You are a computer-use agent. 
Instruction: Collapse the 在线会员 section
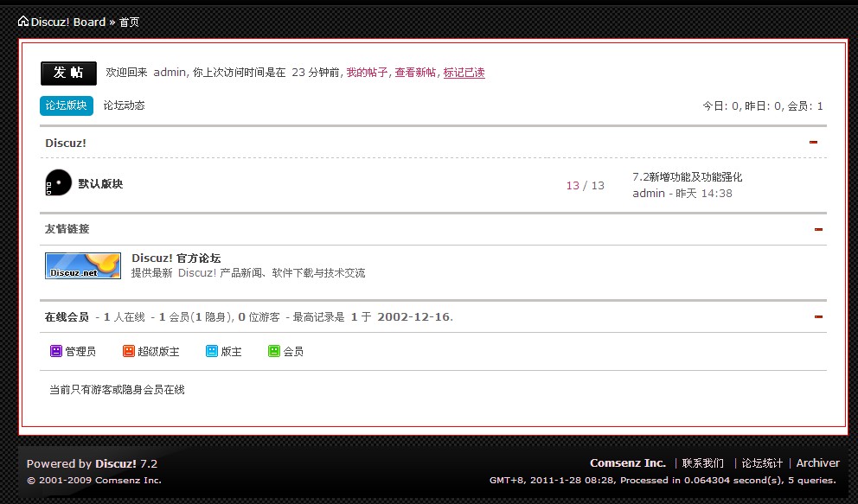(818, 316)
